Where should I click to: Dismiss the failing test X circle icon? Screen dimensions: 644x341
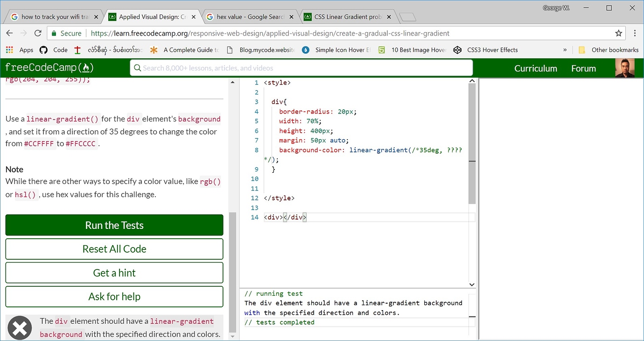(19, 329)
